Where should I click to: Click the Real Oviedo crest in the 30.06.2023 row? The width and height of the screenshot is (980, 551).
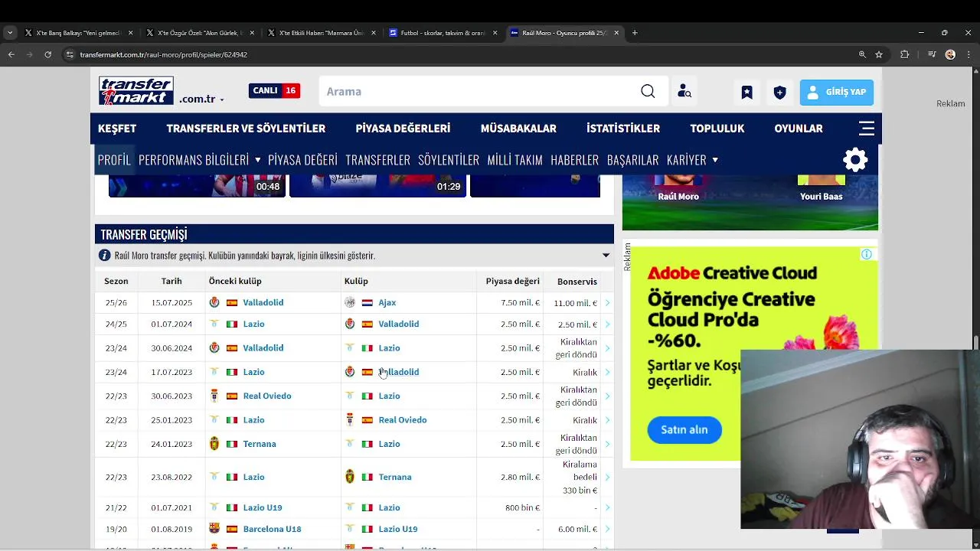coord(214,396)
